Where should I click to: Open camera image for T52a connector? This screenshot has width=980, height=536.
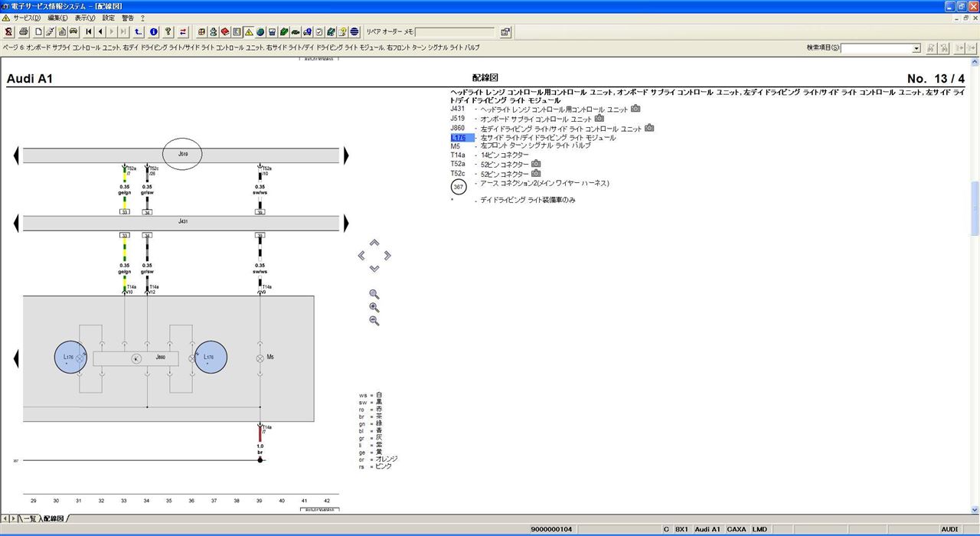point(536,164)
